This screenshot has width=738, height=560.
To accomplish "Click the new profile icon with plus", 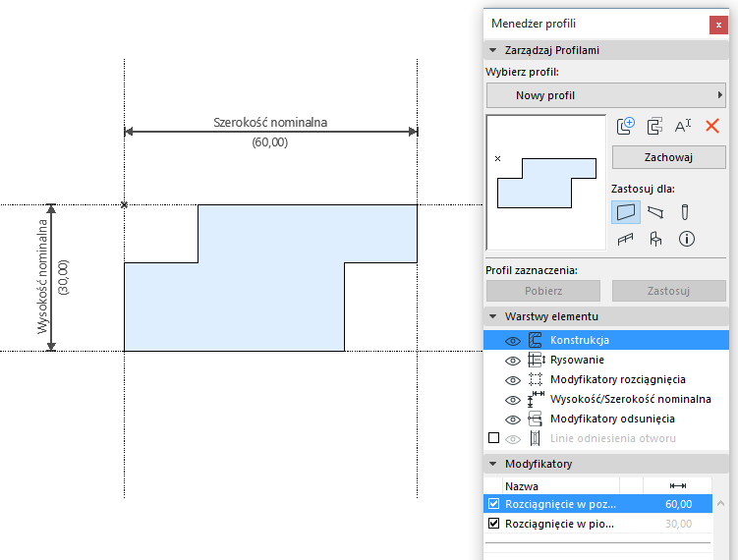I will click(x=626, y=126).
